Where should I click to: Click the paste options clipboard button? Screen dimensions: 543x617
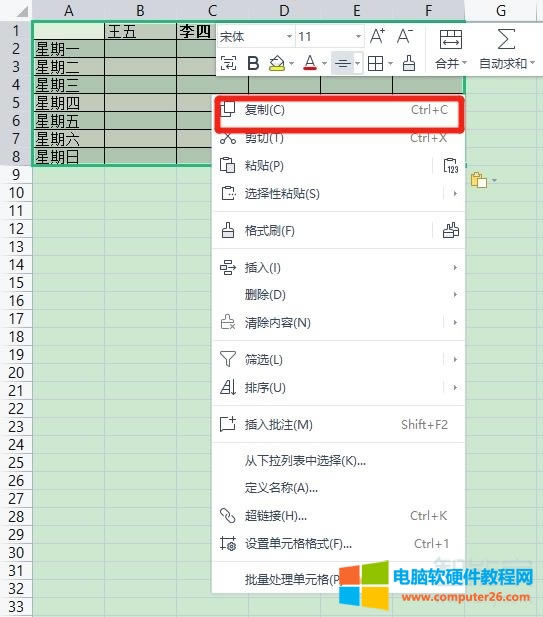click(x=479, y=181)
